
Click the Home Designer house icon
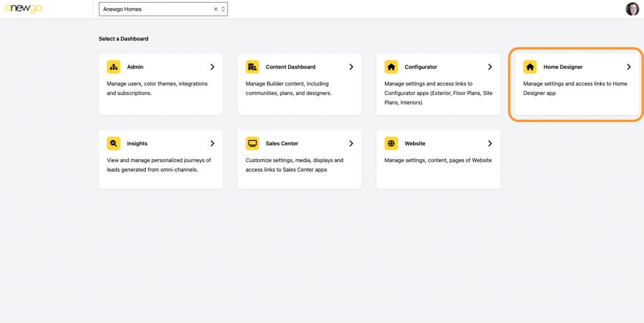[x=530, y=67]
